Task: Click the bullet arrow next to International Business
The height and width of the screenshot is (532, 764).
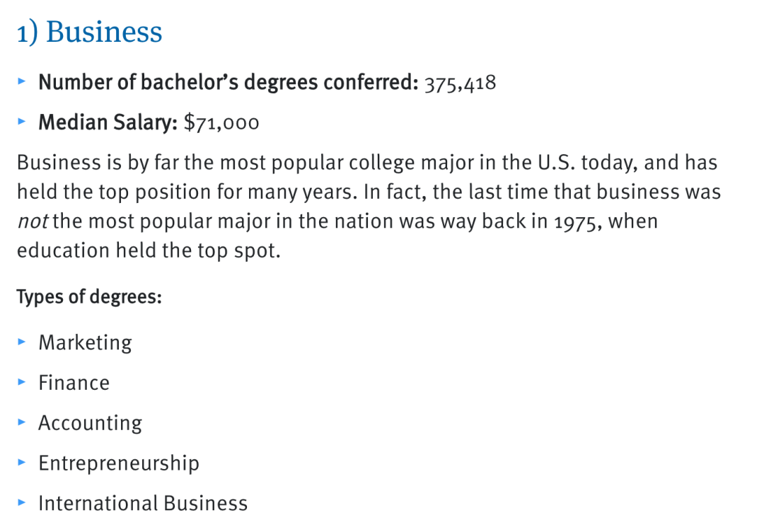Action: (22, 504)
